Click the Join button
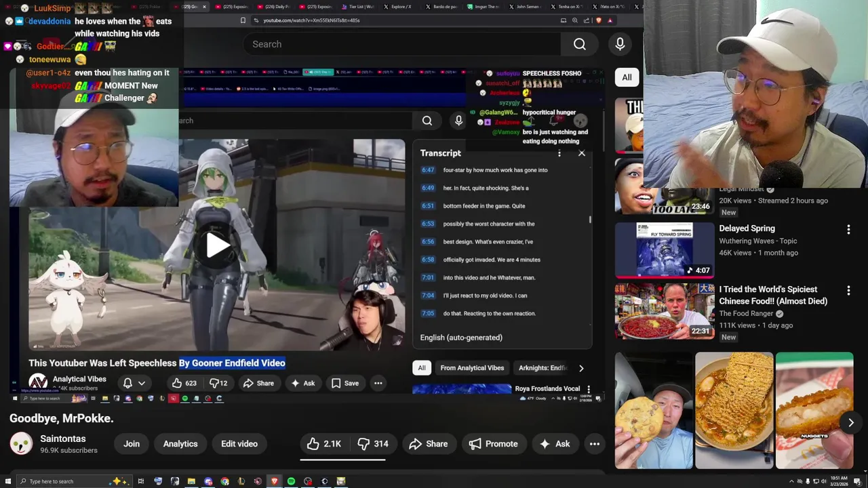The width and height of the screenshot is (868, 488). (132, 444)
